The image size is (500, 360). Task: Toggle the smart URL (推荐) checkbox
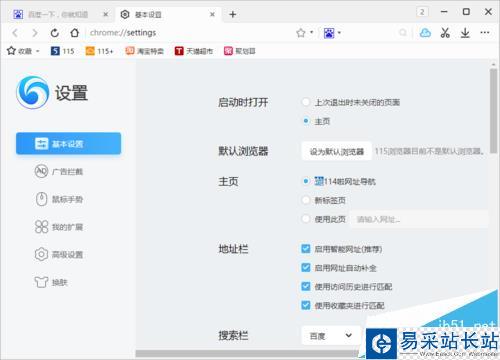(305, 249)
